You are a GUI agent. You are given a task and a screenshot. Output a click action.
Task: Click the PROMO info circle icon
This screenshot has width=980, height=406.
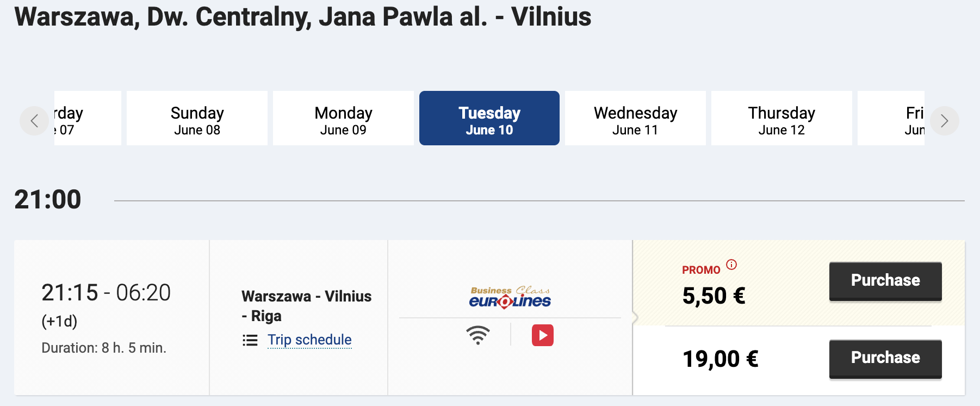coord(731,264)
